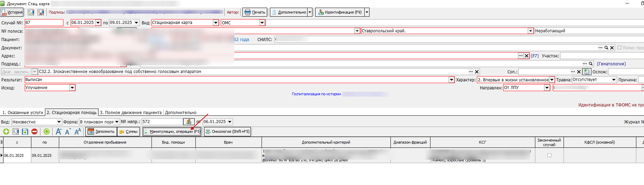Screen dimensions: 644x185
Task: Expand the Травма dropdown showing Отсутствует
Action: pyautogui.click(x=614, y=80)
